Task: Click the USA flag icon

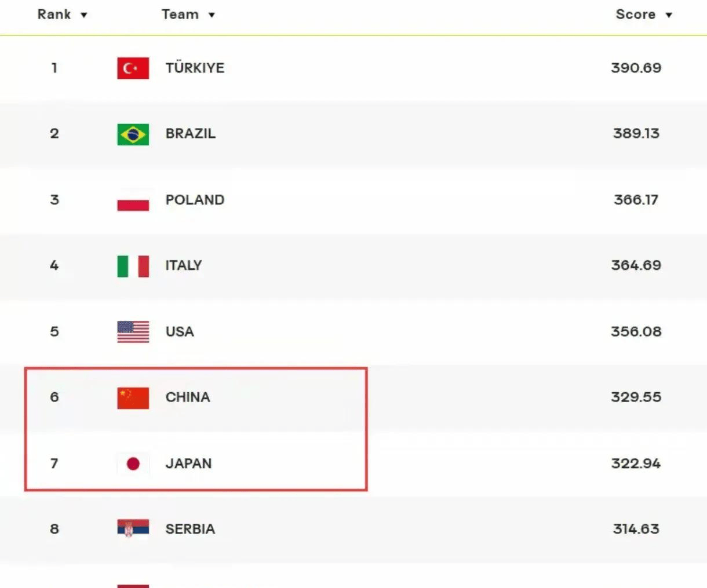Action: [133, 332]
